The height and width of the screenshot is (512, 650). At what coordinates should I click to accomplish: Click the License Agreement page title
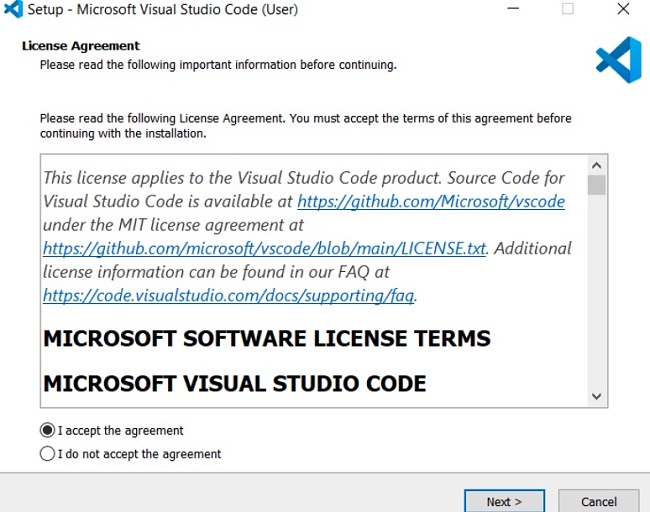[x=81, y=46]
